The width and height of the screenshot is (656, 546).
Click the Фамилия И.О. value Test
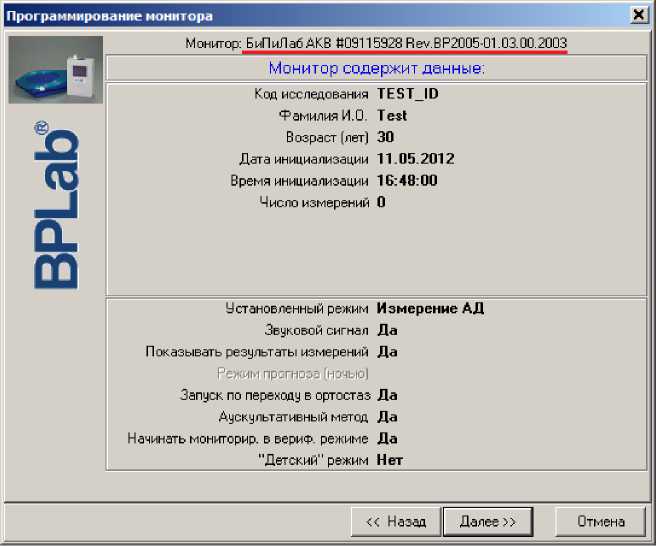pyautogui.click(x=392, y=116)
